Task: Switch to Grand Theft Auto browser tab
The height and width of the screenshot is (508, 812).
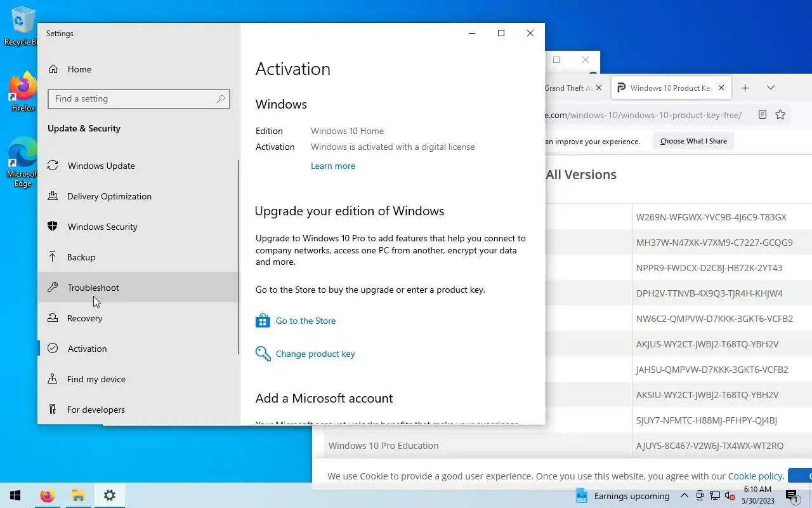Action: click(x=568, y=88)
